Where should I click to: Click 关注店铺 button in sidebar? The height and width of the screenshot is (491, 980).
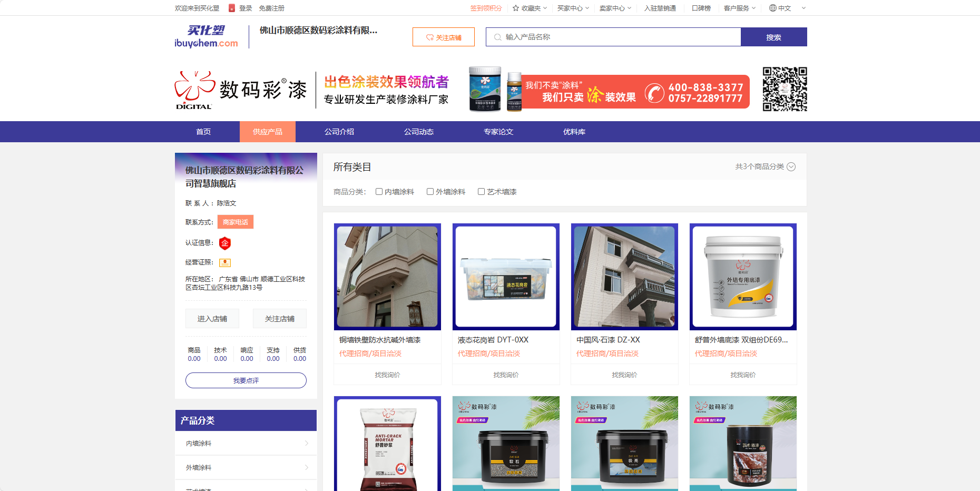pyautogui.click(x=280, y=319)
